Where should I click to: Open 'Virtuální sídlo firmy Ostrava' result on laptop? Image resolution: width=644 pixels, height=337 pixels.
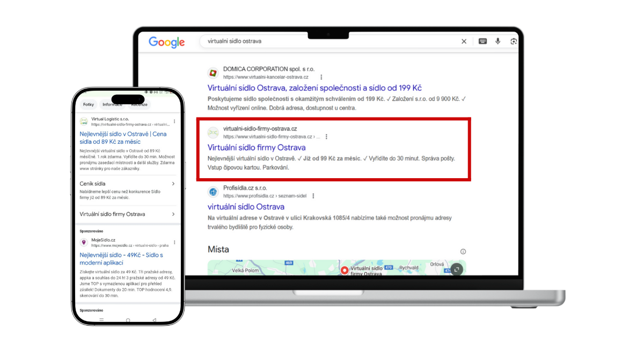tap(257, 148)
